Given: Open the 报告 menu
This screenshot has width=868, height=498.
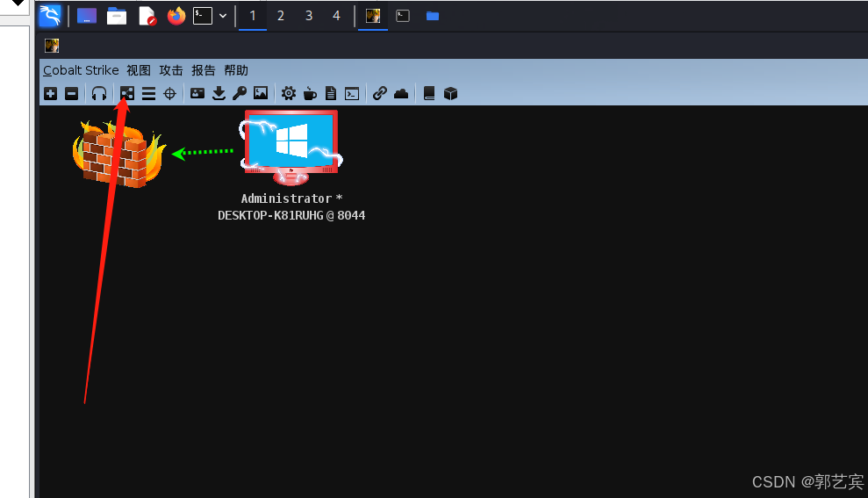Looking at the screenshot, I should [x=203, y=70].
